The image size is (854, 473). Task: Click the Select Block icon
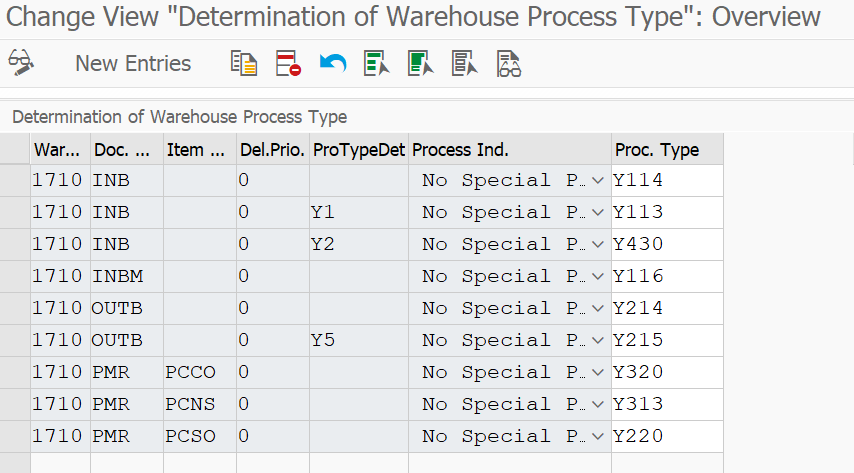coord(420,63)
